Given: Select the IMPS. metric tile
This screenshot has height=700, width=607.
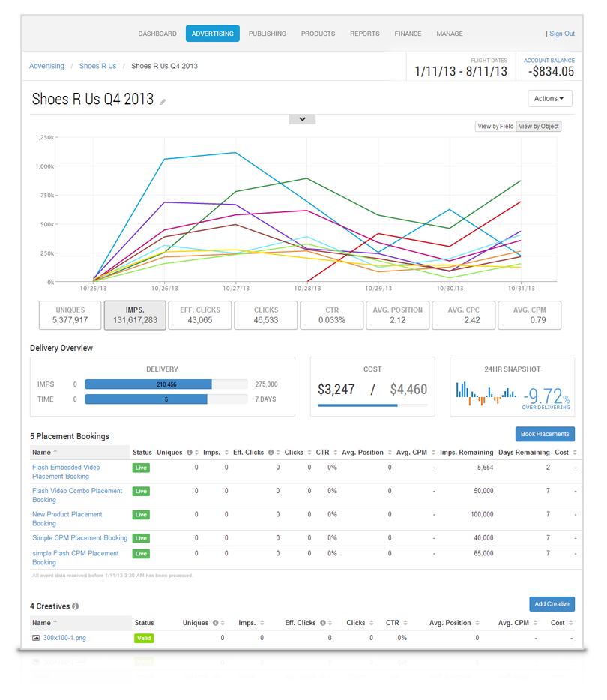Looking at the screenshot, I should (x=135, y=316).
